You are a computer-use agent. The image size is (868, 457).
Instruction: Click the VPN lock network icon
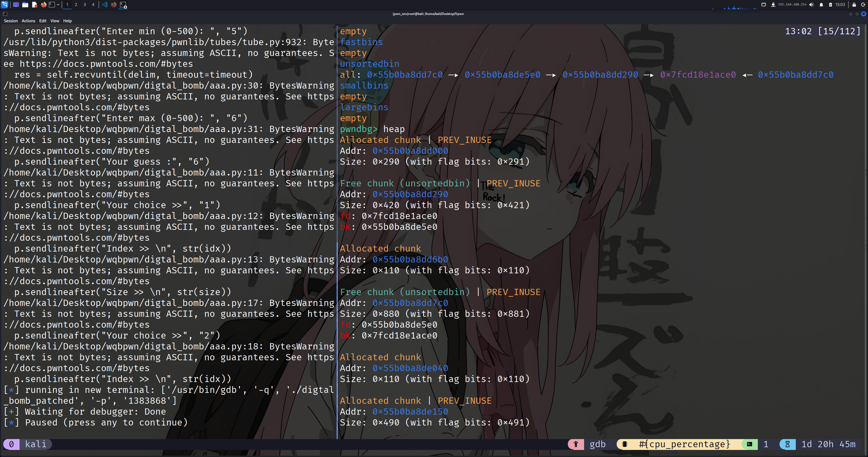773,4
